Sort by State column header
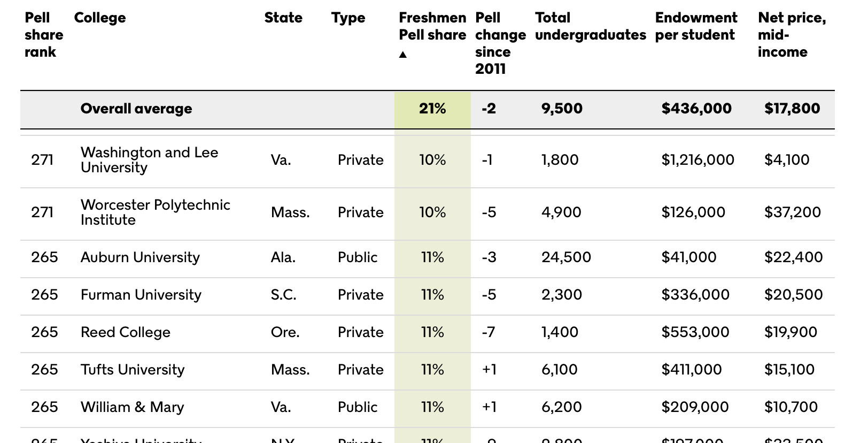 283,18
